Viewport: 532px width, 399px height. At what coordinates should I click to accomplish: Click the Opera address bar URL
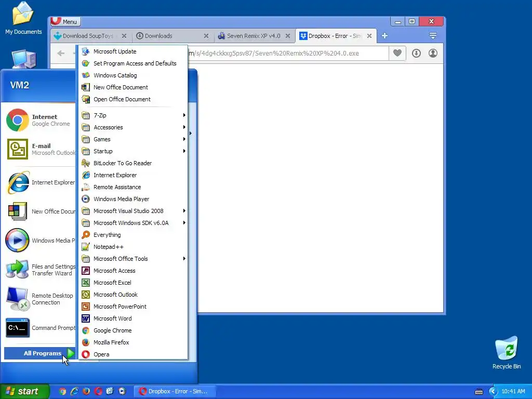(x=288, y=54)
